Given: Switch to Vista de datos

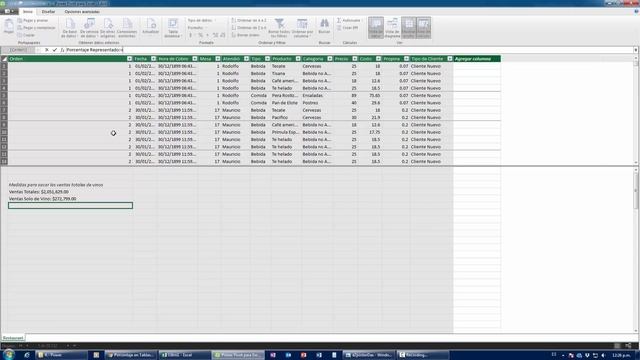Looking at the screenshot, I should coord(376,28).
